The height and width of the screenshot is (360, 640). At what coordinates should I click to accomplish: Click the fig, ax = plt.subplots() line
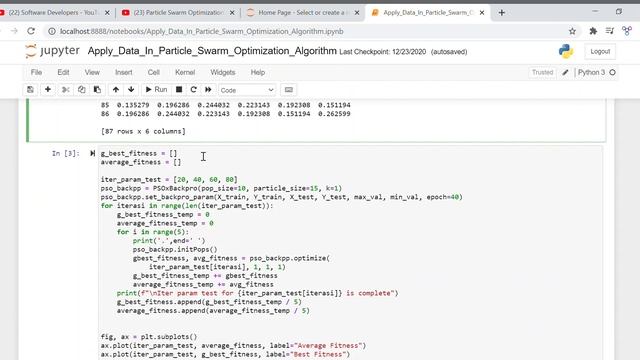pyautogui.click(x=149, y=337)
